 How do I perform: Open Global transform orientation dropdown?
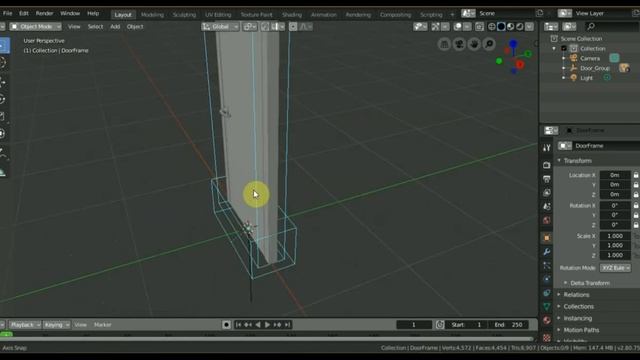[x=220, y=27]
